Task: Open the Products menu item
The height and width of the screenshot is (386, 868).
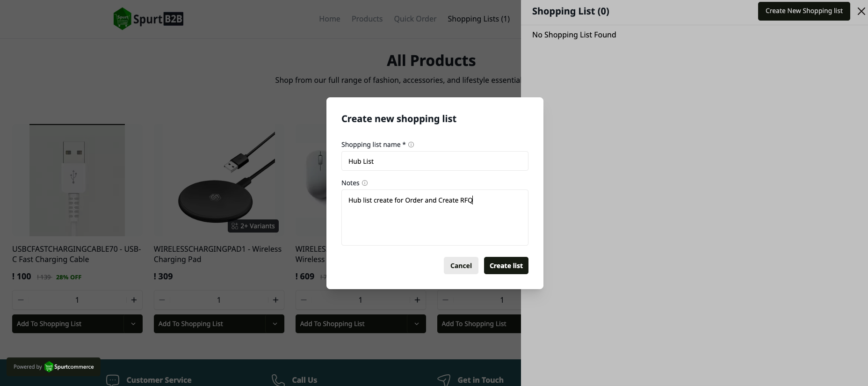Action: (367, 19)
